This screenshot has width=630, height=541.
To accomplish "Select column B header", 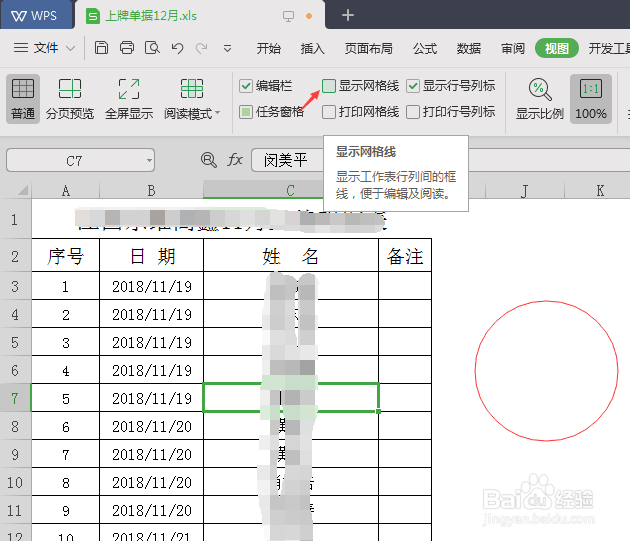I will pyautogui.click(x=151, y=190).
